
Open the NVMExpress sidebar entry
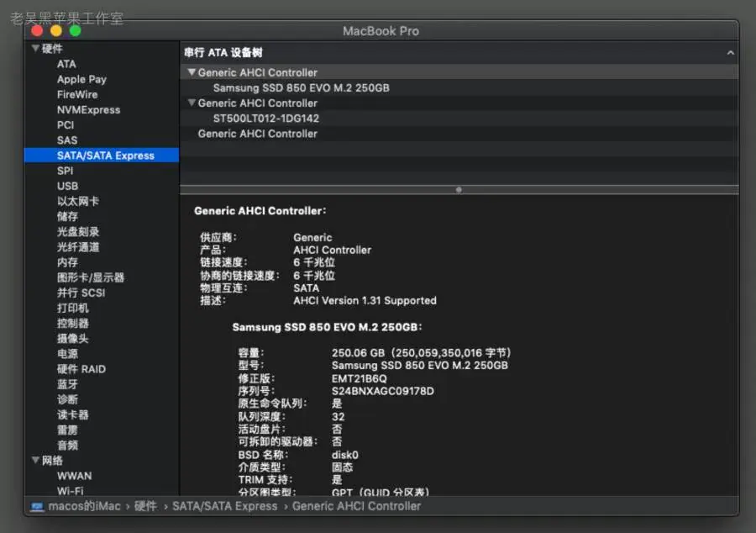[x=89, y=110]
